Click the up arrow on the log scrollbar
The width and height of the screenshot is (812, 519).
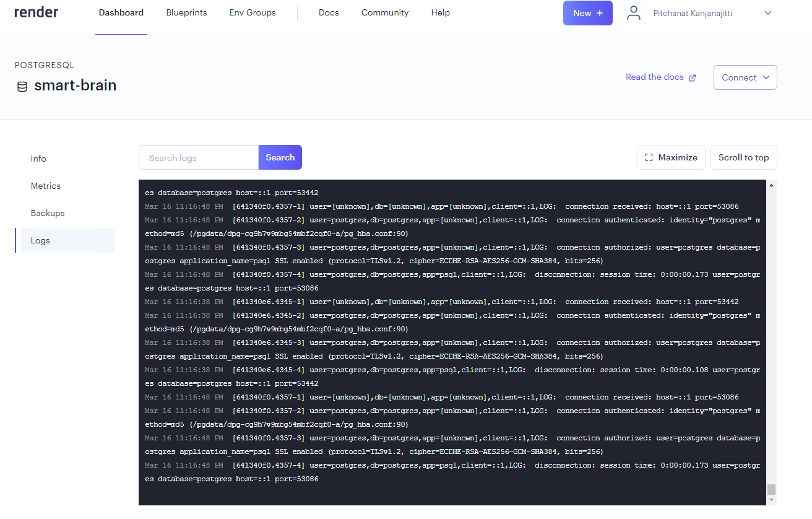(771, 184)
